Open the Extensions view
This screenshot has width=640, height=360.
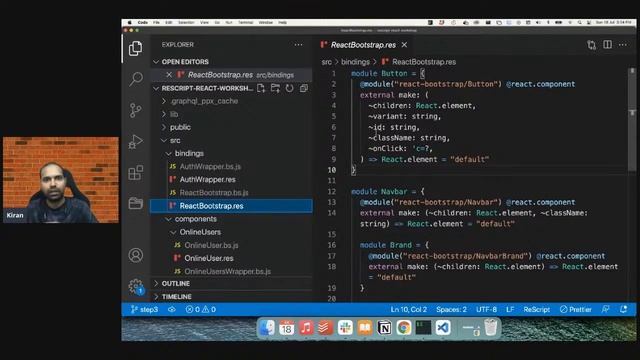point(136,173)
